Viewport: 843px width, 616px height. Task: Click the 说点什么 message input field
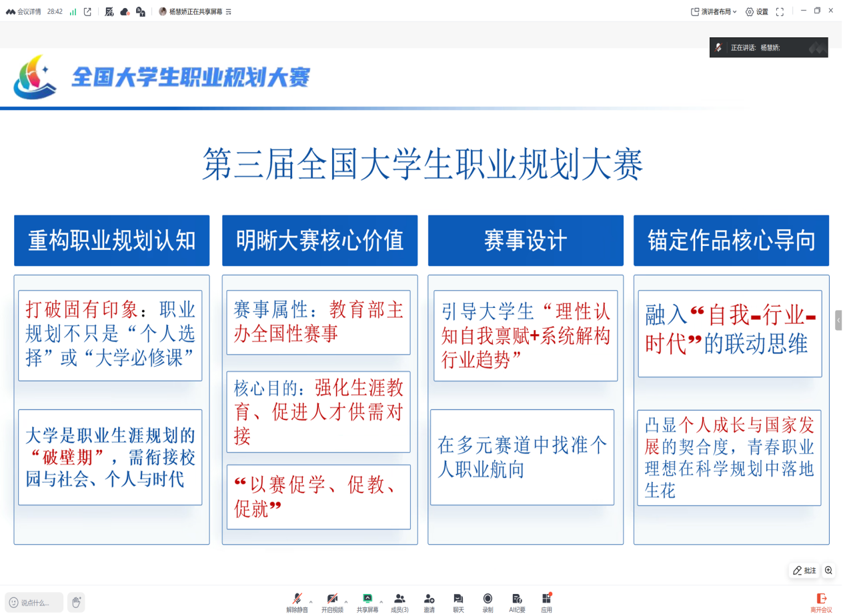pos(35,603)
